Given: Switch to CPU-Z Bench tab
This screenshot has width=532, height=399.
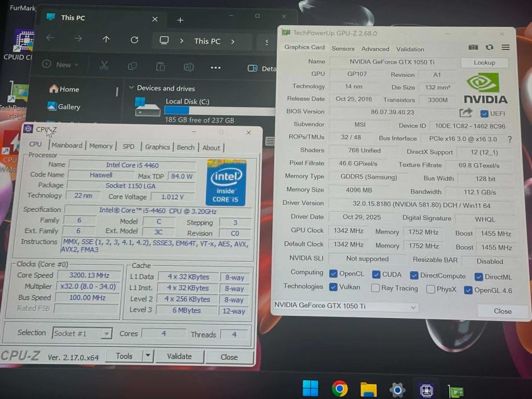Looking at the screenshot, I should [x=185, y=147].
